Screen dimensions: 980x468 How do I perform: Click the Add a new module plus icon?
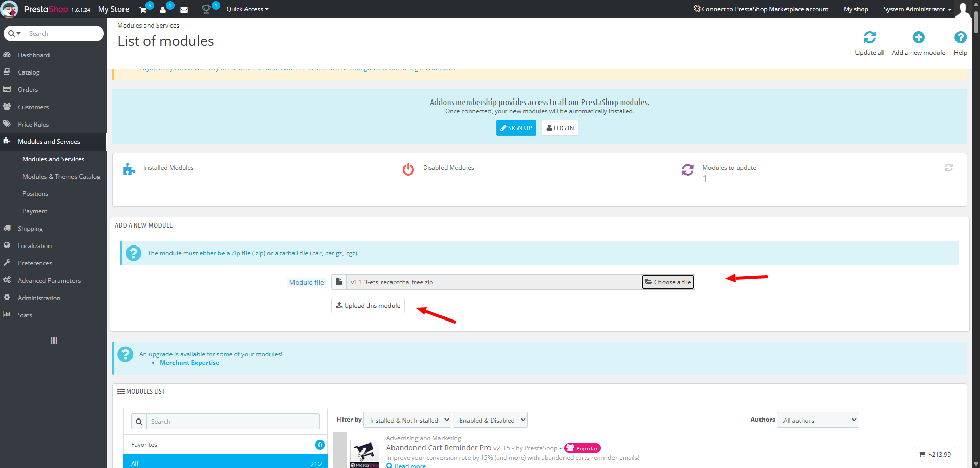click(918, 37)
